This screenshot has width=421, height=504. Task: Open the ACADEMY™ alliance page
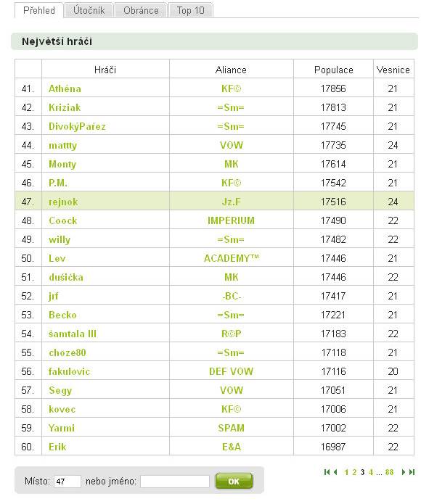coord(232,258)
